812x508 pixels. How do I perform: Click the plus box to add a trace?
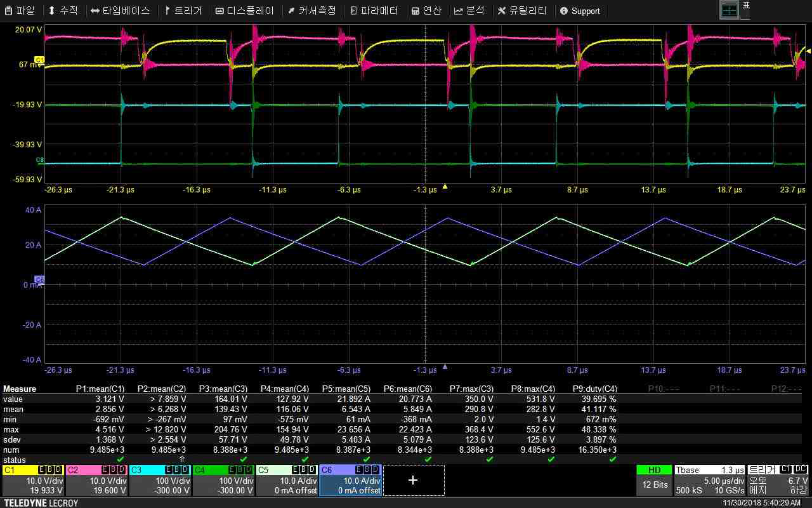pyautogui.click(x=413, y=480)
